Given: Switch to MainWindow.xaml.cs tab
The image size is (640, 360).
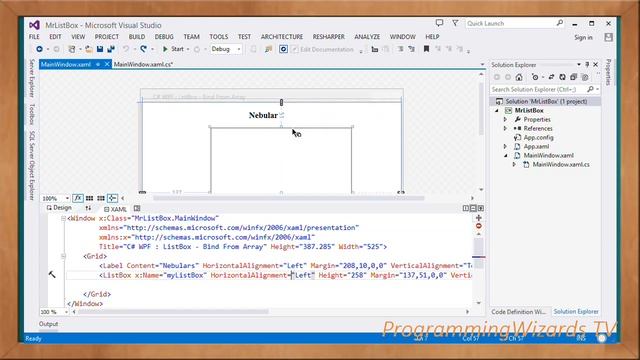Looking at the screenshot, I should click(143, 64).
